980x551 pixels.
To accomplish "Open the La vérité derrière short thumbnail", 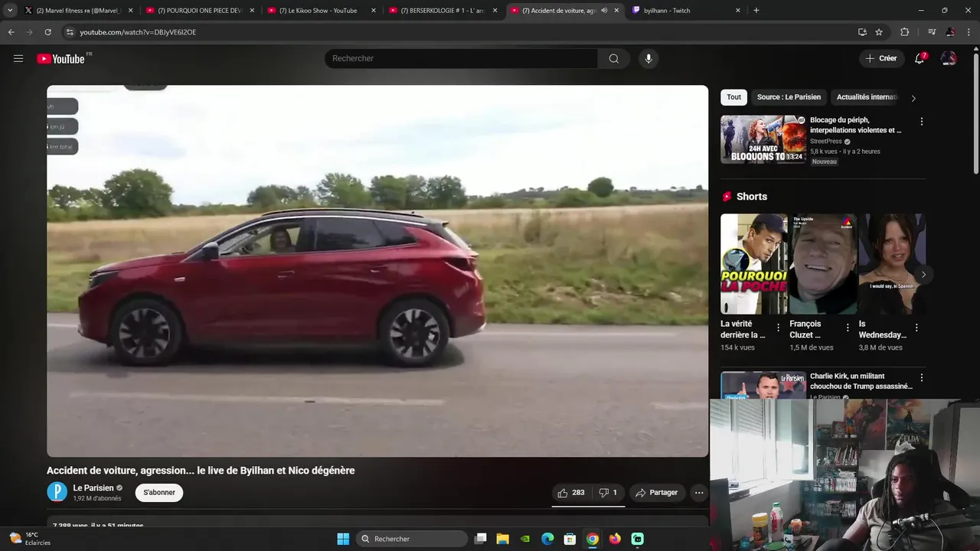I will pos(754,264).
